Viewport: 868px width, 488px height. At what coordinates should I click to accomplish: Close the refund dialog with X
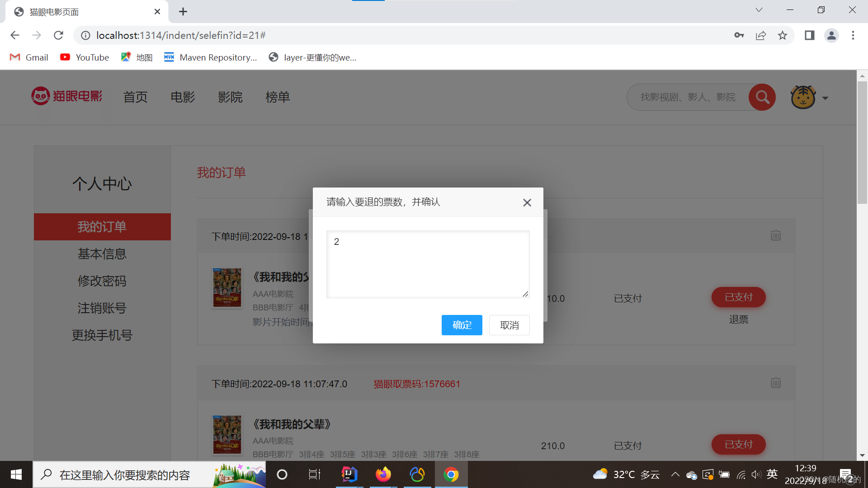point(527,202)
